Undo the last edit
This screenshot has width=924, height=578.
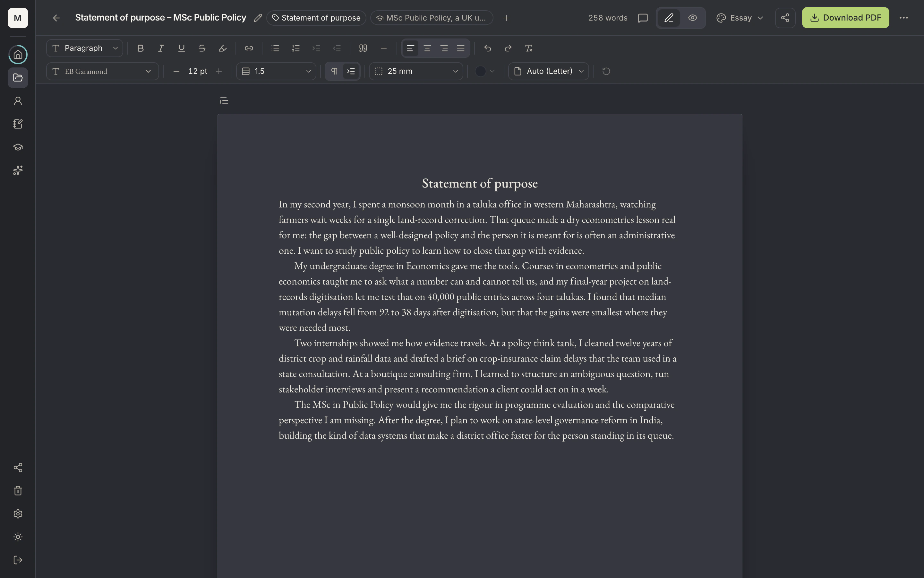click(x=488, y=48)
